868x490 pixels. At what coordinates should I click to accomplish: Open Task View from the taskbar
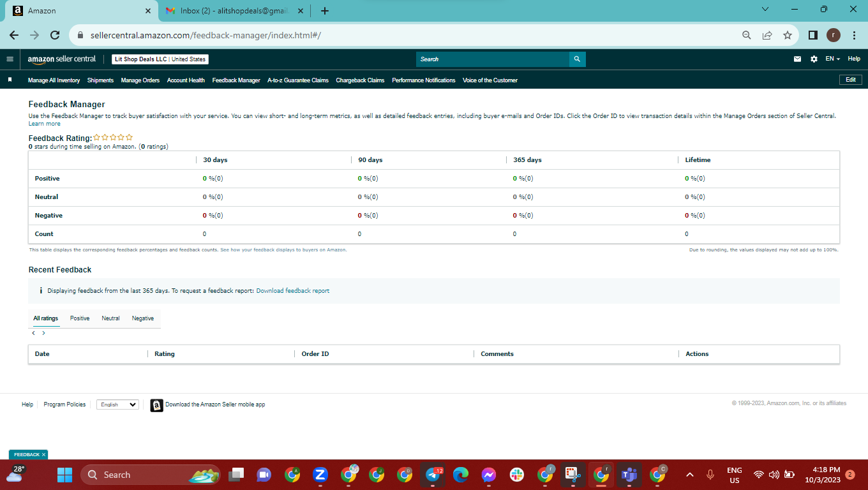(236, 475)
